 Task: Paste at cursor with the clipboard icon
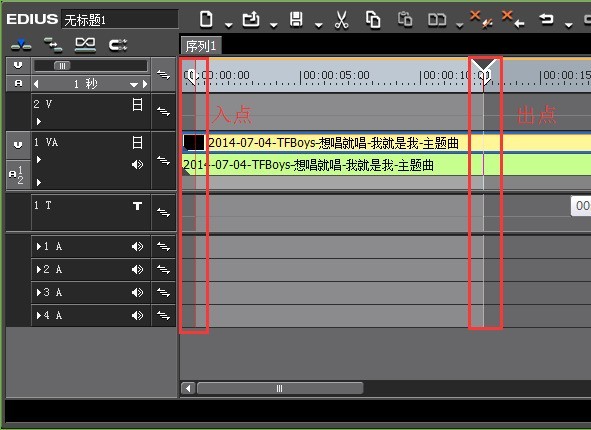(405, 20)
